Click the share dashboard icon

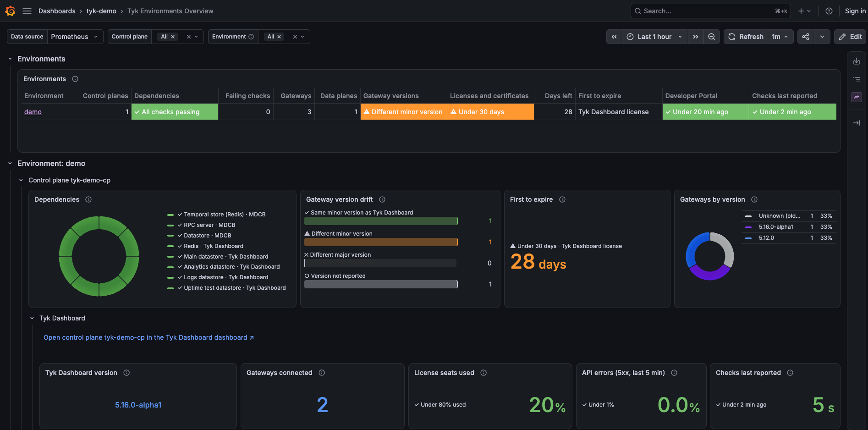click(806, 37)
